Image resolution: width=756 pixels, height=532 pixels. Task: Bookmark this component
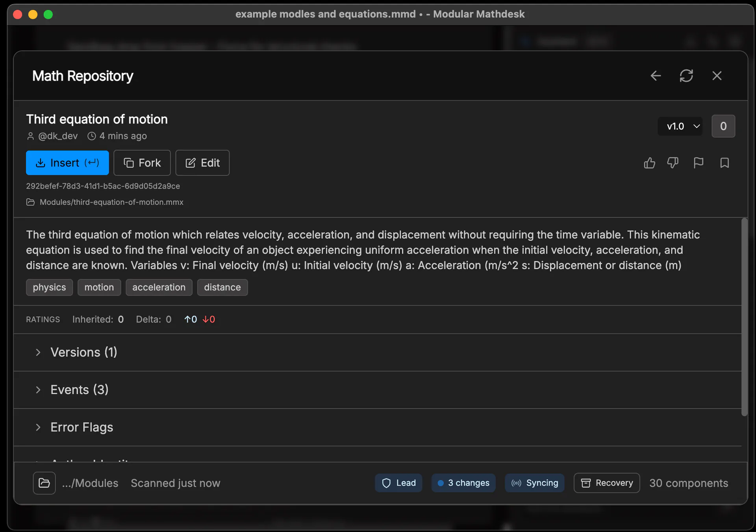pyautogui.click(x=724, y=163)
